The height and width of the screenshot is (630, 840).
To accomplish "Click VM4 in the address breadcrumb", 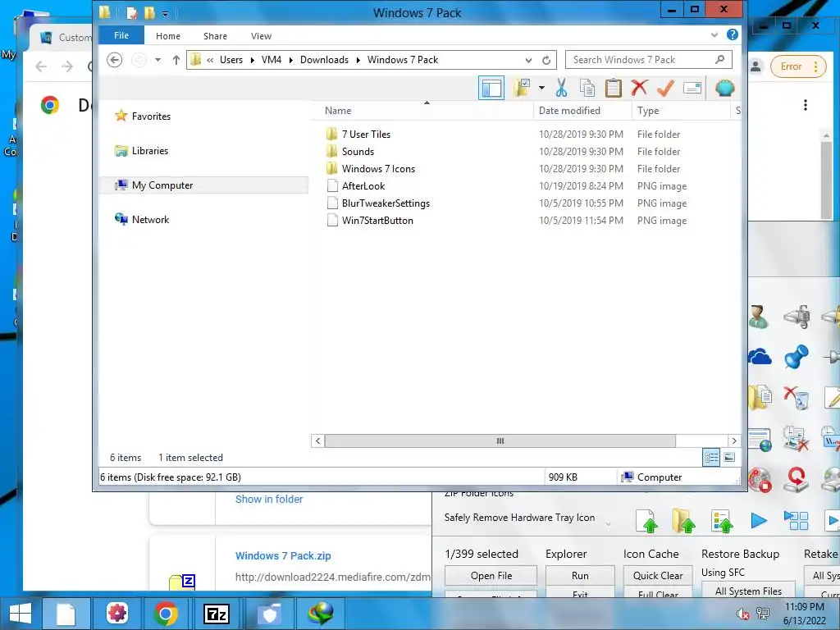I will coord(271,59).
